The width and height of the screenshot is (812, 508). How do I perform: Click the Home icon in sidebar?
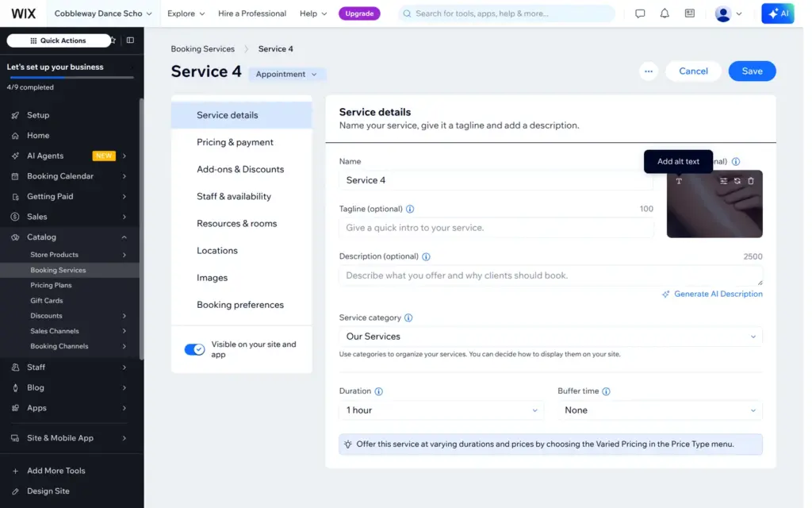(15, 136)
